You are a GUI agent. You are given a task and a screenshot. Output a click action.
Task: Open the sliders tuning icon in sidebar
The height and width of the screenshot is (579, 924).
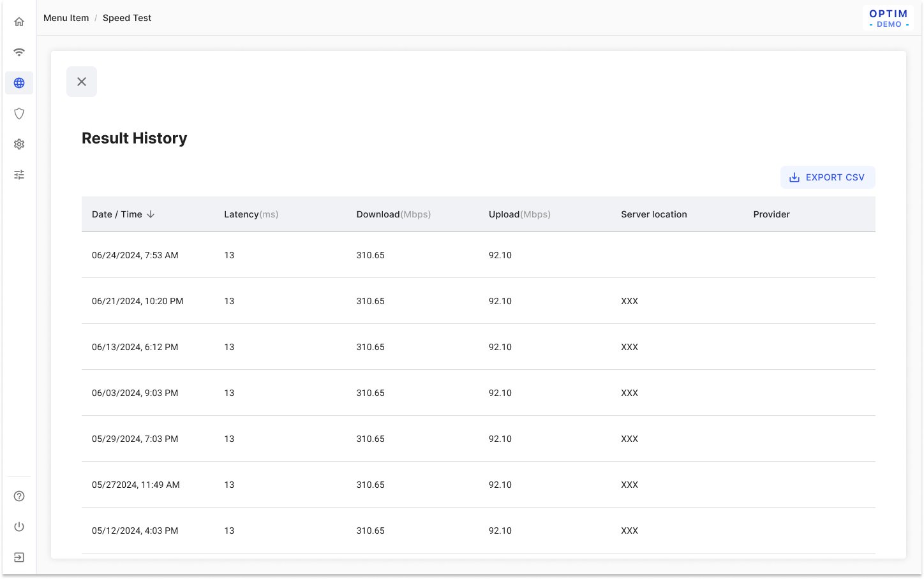point(19,175)
